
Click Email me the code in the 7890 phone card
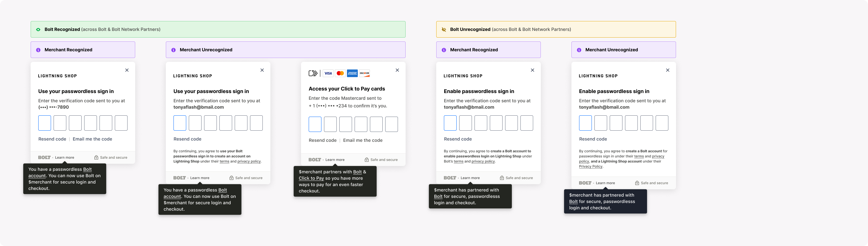point(92,139)
